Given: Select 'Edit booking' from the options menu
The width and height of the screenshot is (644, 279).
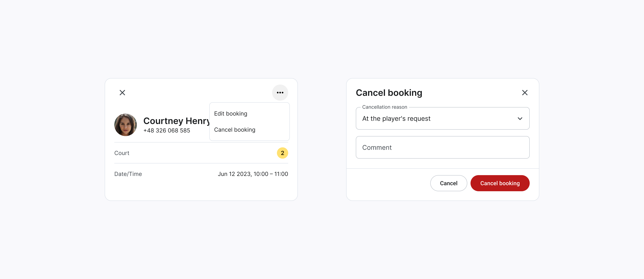Looking at the screenshot, I should (230, 114).
